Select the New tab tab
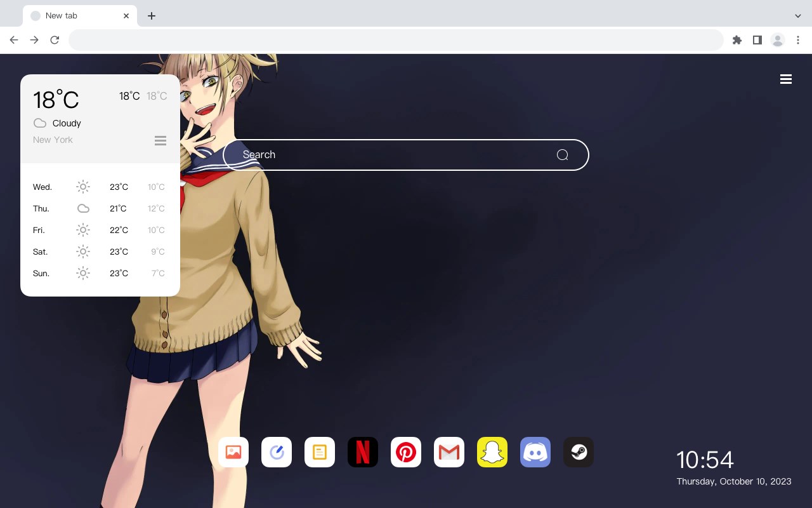Screen dimensions: 812x508 click(x=80, y=16)
